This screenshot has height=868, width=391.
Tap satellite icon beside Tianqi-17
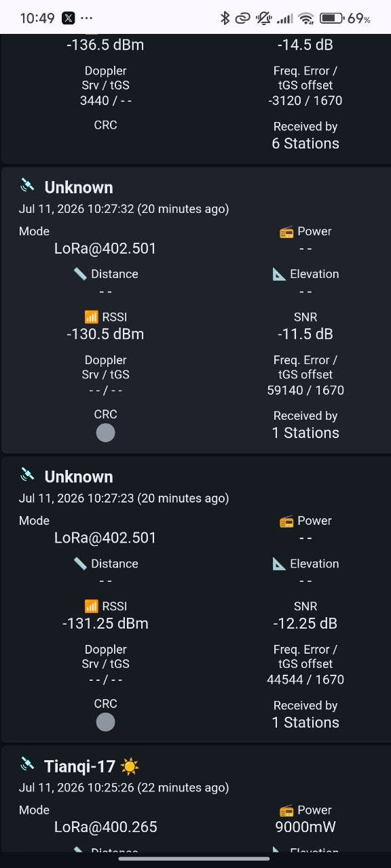click(x=27, y=764)
